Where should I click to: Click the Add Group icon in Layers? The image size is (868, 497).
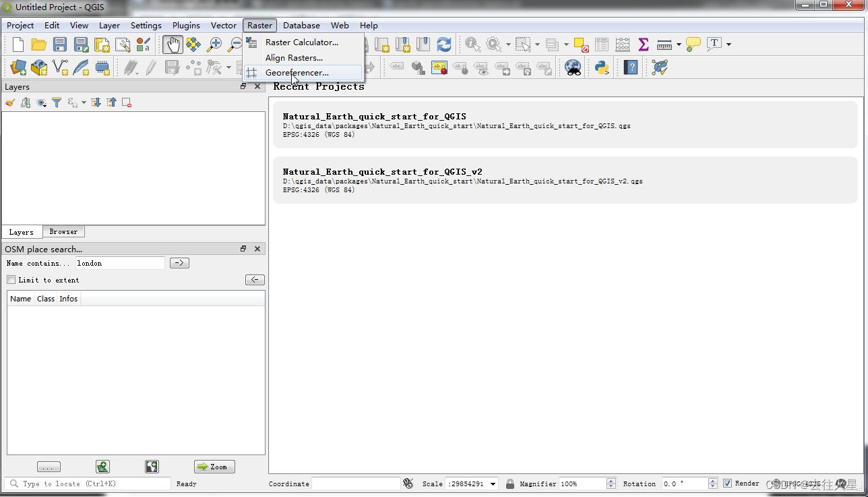coord(26,103)
